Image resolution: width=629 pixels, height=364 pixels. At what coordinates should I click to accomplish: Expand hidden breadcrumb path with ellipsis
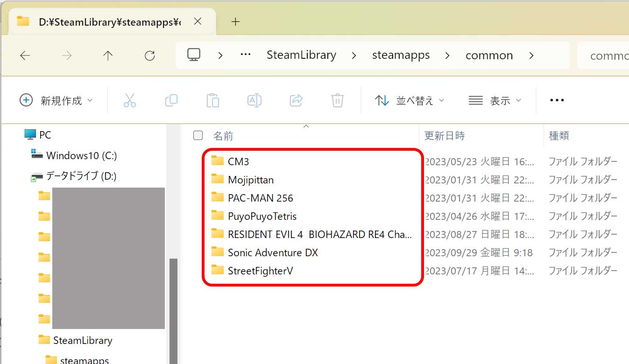coord(246,55)
